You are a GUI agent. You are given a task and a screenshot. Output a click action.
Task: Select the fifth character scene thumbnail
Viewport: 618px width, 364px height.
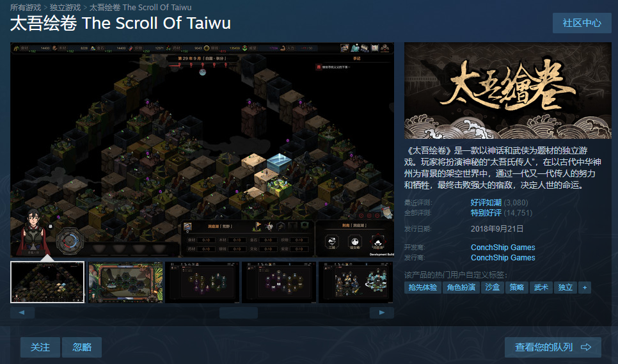pyautogui.click(x=356, y=282)
